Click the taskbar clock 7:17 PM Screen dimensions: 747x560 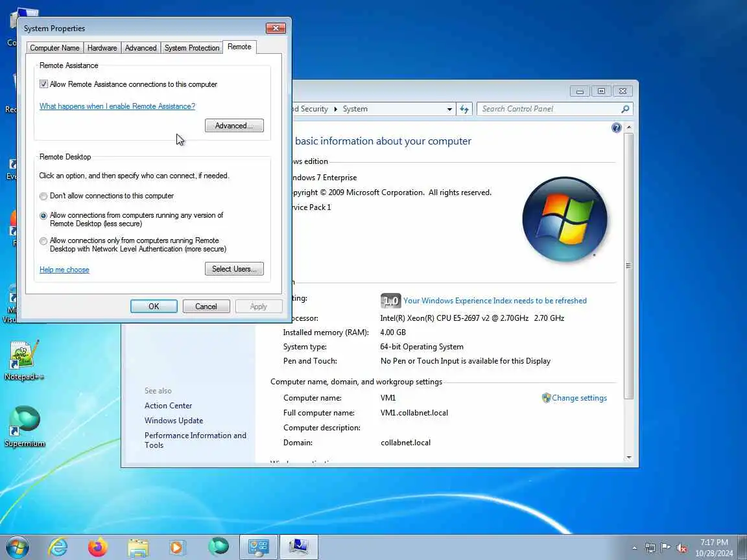tap(714, 548)
